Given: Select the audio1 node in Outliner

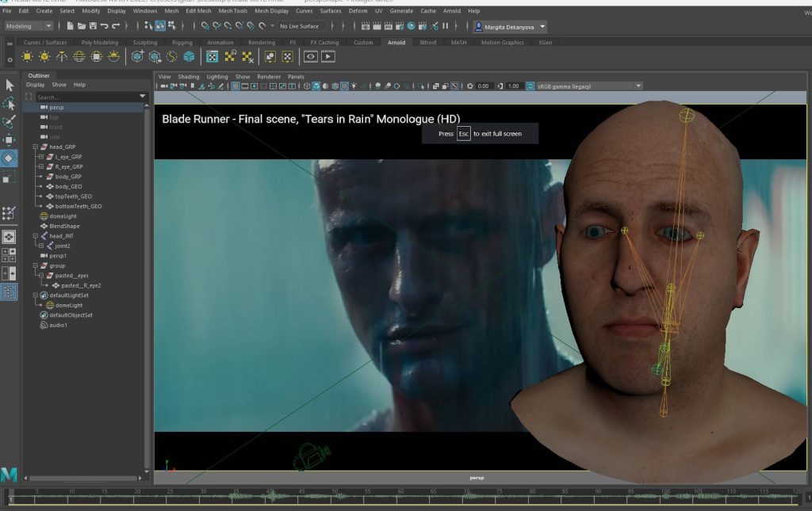Looking at the screenshot, I should [x=58, y=325].
